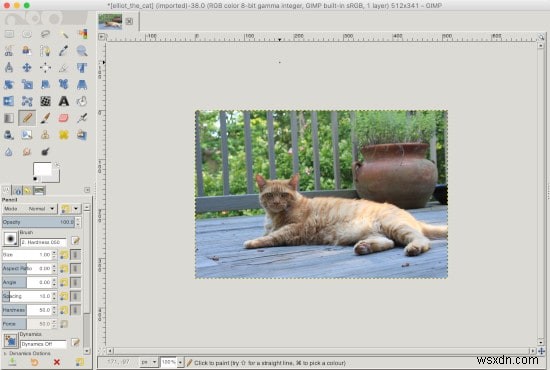Screen dimensions: 550x370
Task: Select the Rectangle Select tool
Action: [x=9, y=34]
